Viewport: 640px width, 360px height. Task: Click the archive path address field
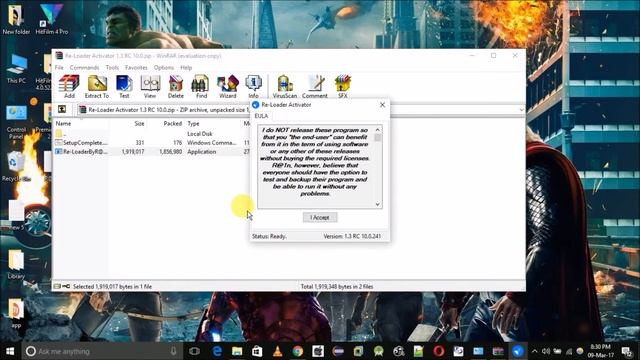(300, 110)
